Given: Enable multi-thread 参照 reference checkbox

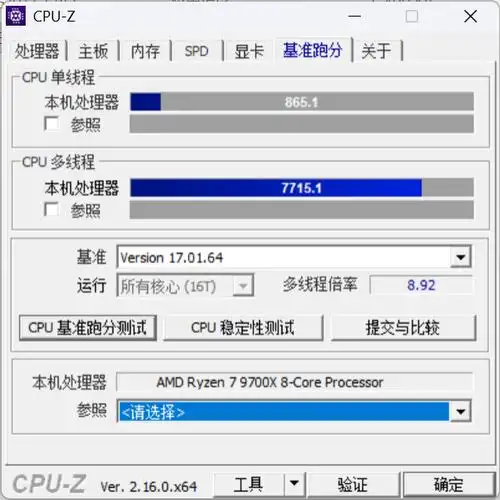Looking at the screenshot, I should 52,210.
